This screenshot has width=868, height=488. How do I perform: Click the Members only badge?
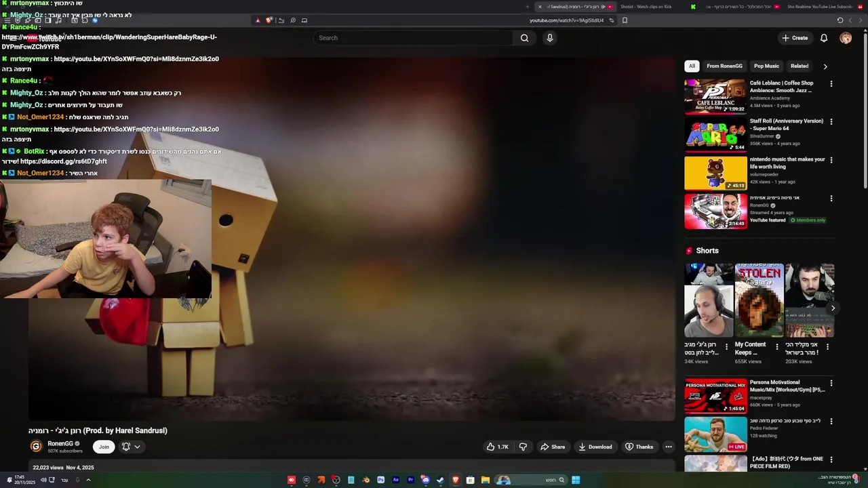click(x=808, y=220)
